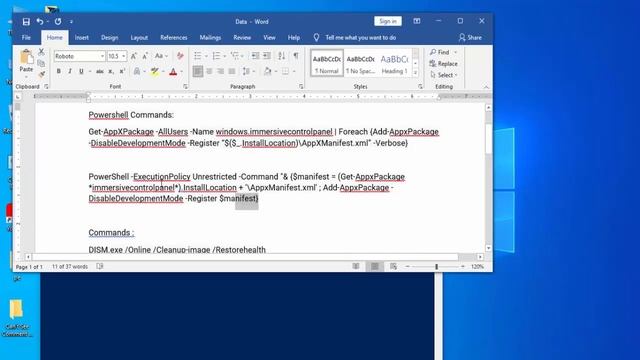
Task: Open the File menu
Action: [x=27, y=38]
